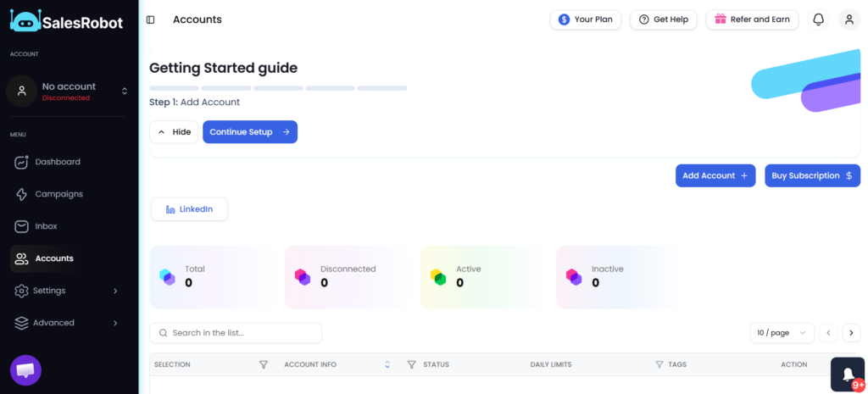Screen dimensions: 868x394
Task: Open the notifications bell in header
Action: [x=818, y=19]
